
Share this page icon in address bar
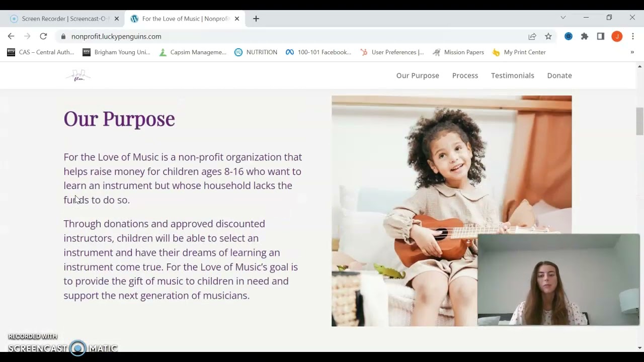click(x=532, y=36)
